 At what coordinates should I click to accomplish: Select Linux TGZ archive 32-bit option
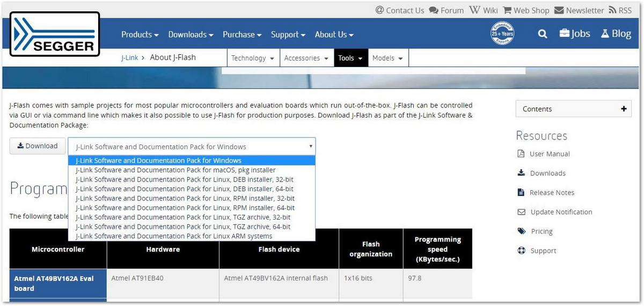(192, 217)
